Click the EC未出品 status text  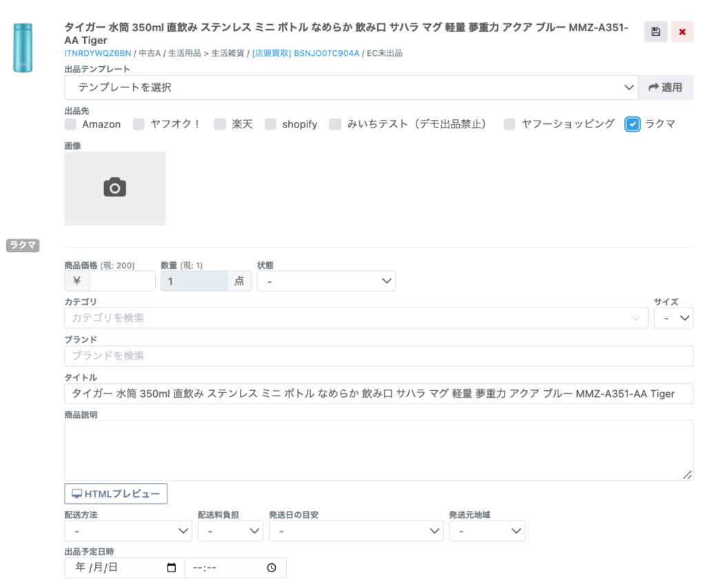coord(385,53)
